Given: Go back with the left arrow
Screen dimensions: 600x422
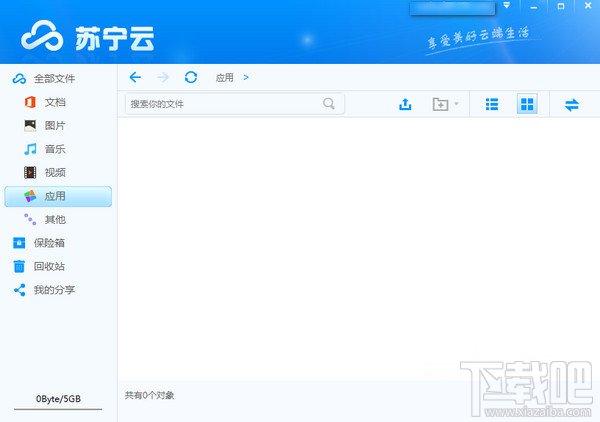Looking at the screenshot, I should click(135, 77).
